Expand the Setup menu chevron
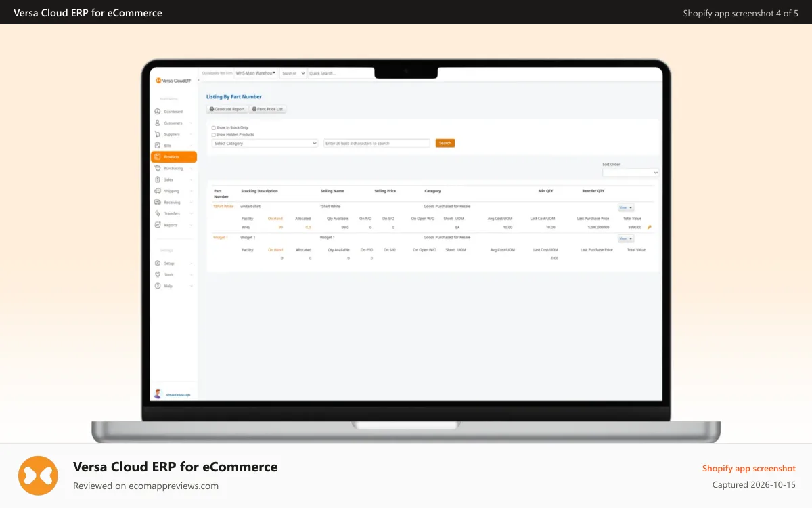The width and height of the screenshot is (812, 508). (191, 263)
